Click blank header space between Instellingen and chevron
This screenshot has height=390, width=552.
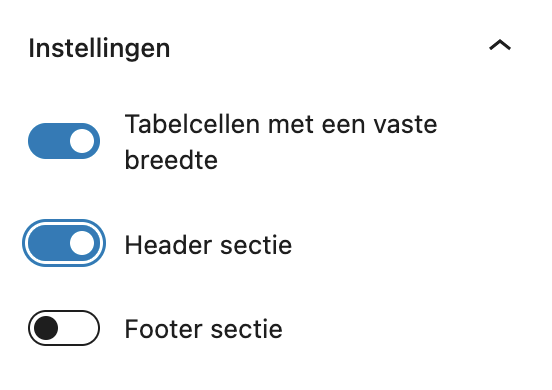click(327, 48)
